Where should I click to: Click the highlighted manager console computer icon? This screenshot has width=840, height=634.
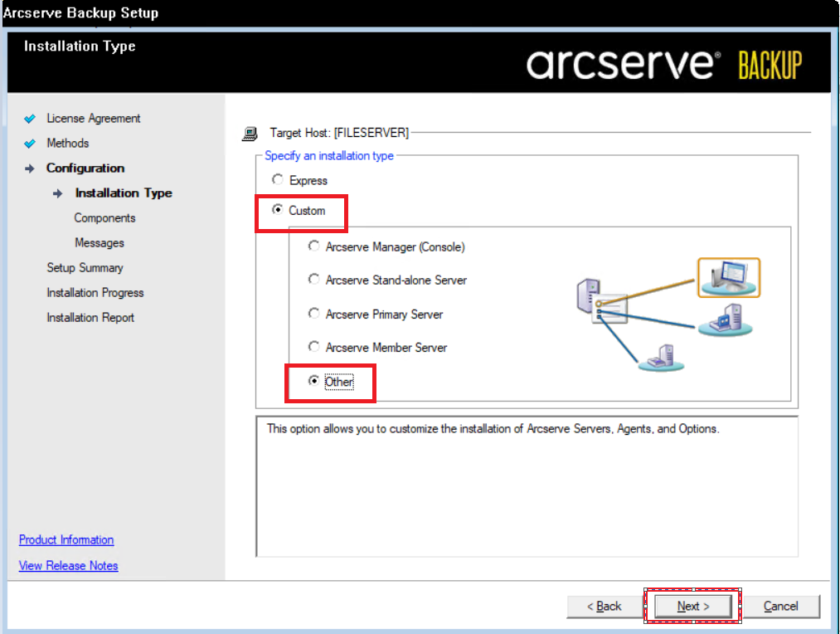729,278
